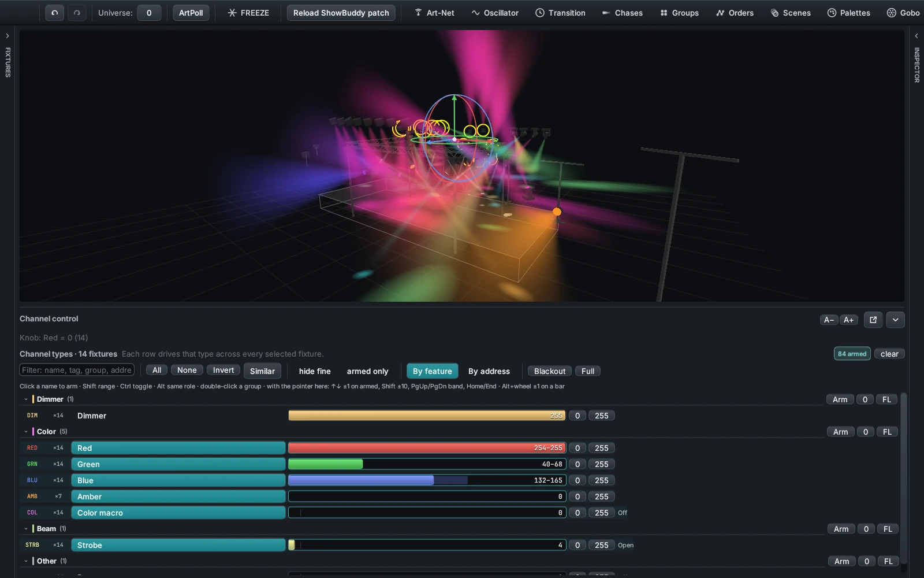This screenshot has width=924, height=578.
Task: Pop out the Channel control panel
Action: coord(873,320)
